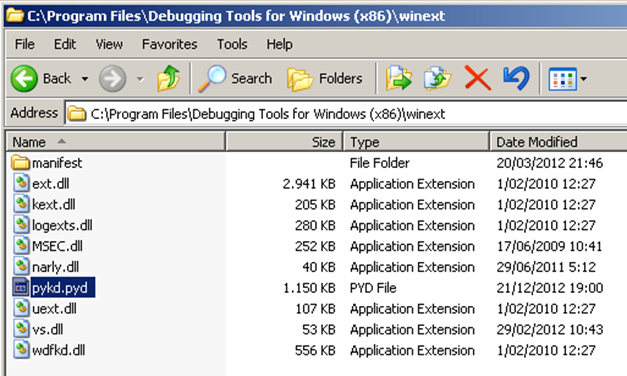Click the ext.dll file name
This screenshot has height=376, width=627.
50,184
